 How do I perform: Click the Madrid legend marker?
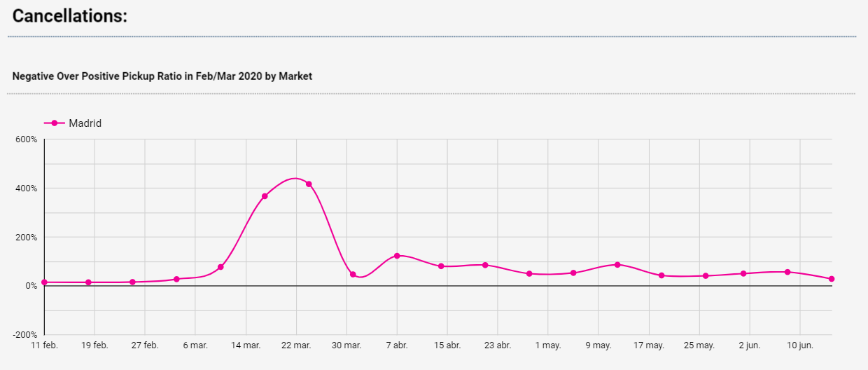(x=55, y=123)
